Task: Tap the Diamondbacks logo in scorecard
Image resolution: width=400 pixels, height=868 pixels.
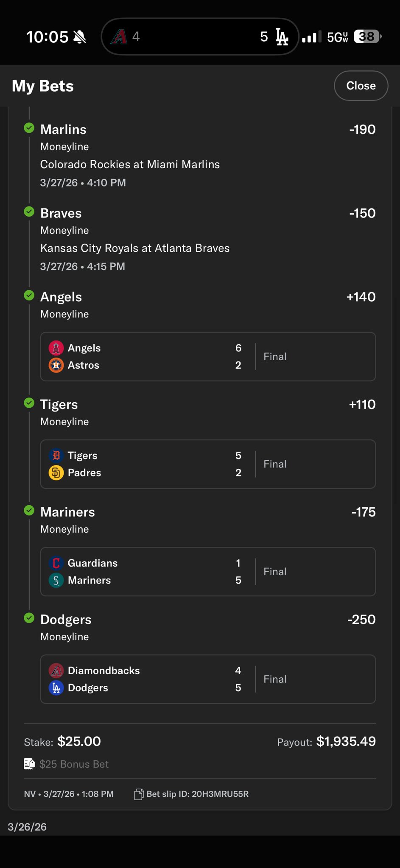Action: [x=56, y=670]
